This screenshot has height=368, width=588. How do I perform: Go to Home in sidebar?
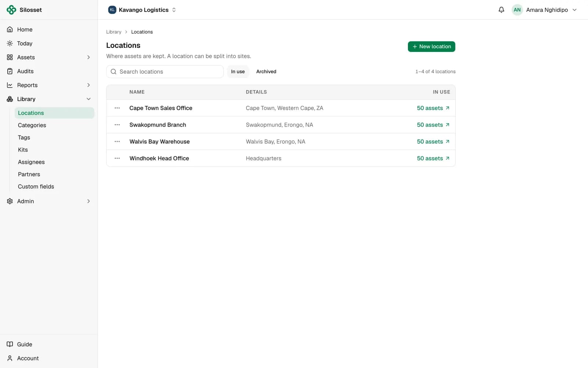[x=49, y=29]
